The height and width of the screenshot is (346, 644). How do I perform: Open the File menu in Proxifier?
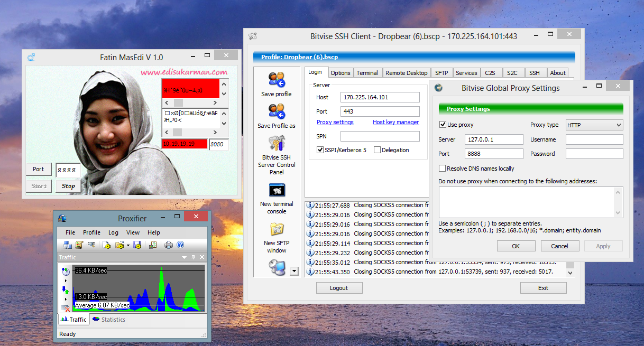click(70, 232)
